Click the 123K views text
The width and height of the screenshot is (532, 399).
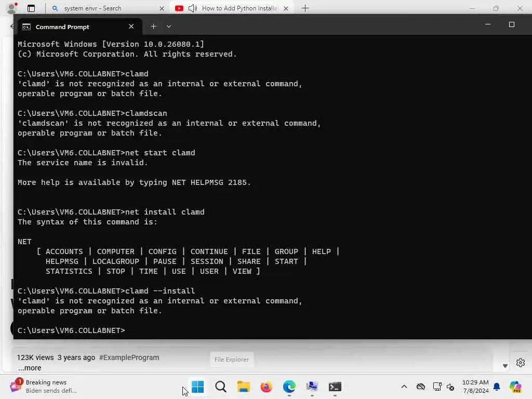point(35,357)
